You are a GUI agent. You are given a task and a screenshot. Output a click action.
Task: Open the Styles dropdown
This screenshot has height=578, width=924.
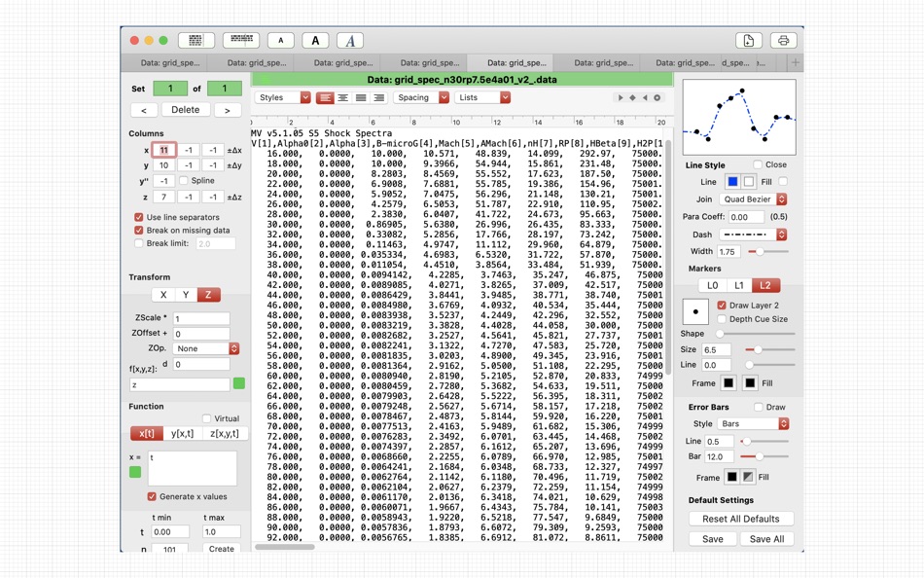pos(283,98)
